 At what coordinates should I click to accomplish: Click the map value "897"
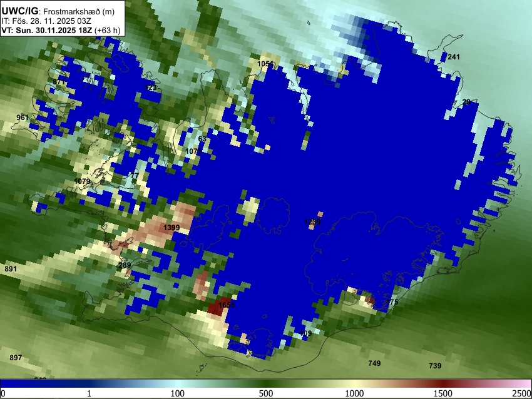tap(16, 358)
